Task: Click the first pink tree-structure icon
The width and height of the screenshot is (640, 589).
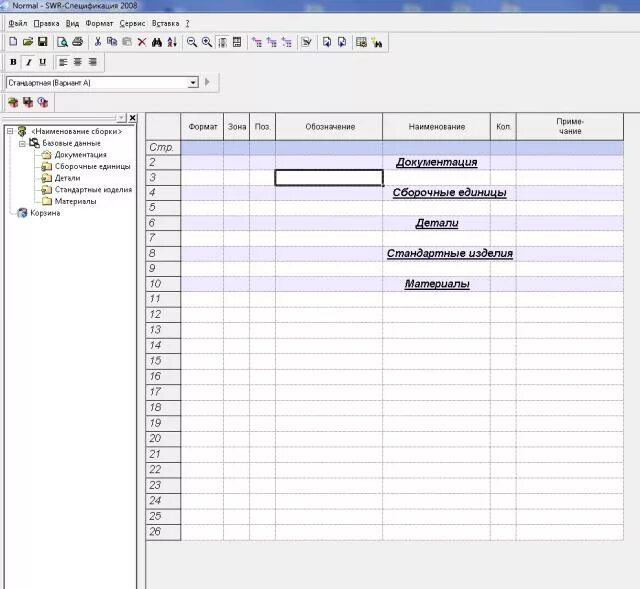Action: tap(257, 42)
